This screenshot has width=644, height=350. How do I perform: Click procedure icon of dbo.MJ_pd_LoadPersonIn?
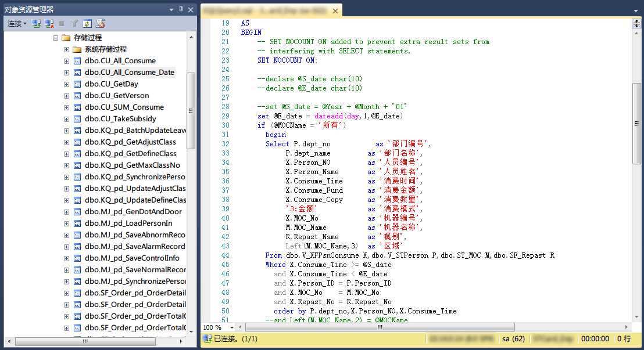[x=77, y=223]
